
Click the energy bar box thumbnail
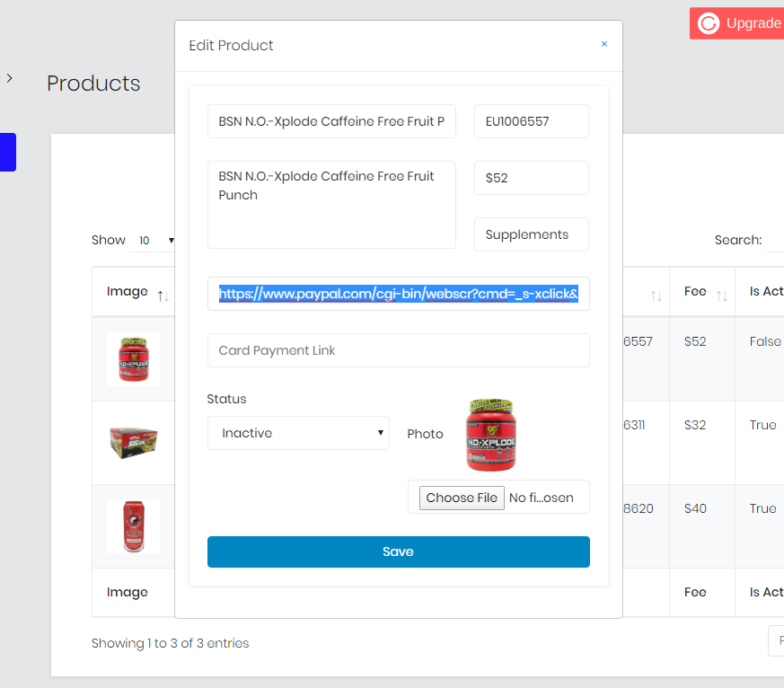[133, 443]
